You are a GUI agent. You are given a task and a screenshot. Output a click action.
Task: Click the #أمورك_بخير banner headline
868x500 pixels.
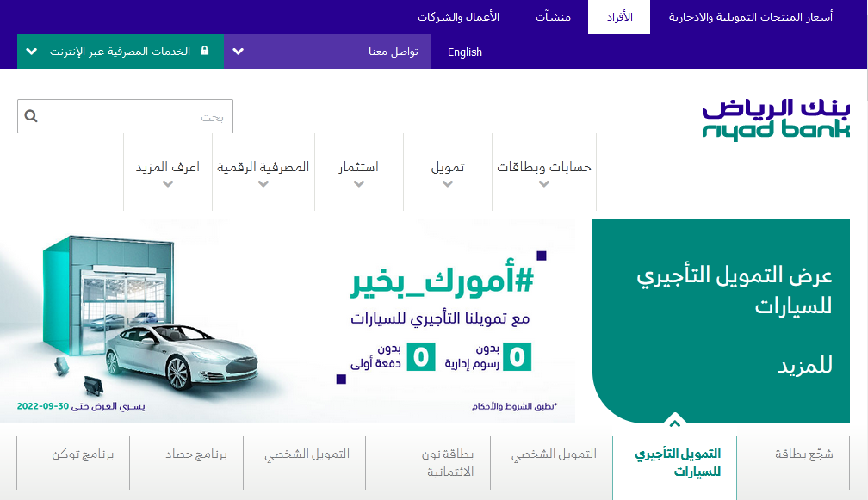tap(443, 281)
